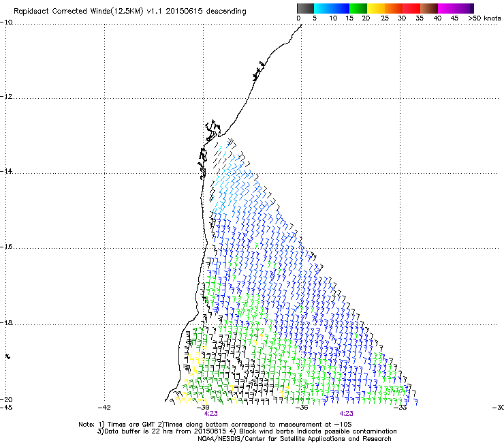Click the "-33" longitude axis label
Viewport: 504px width, 443px height.
point(400,408)
